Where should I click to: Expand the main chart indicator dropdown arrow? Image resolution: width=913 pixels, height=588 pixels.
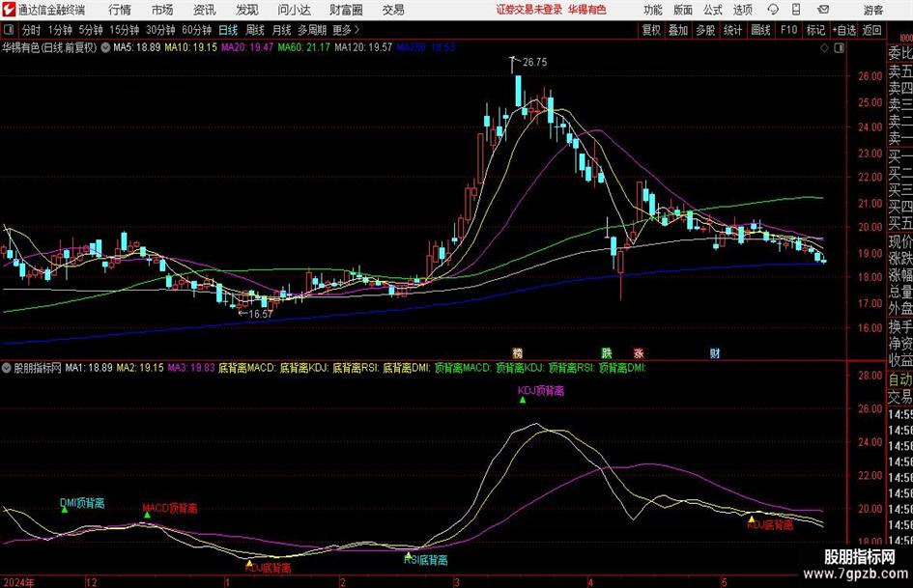click(x=105, y=47)
